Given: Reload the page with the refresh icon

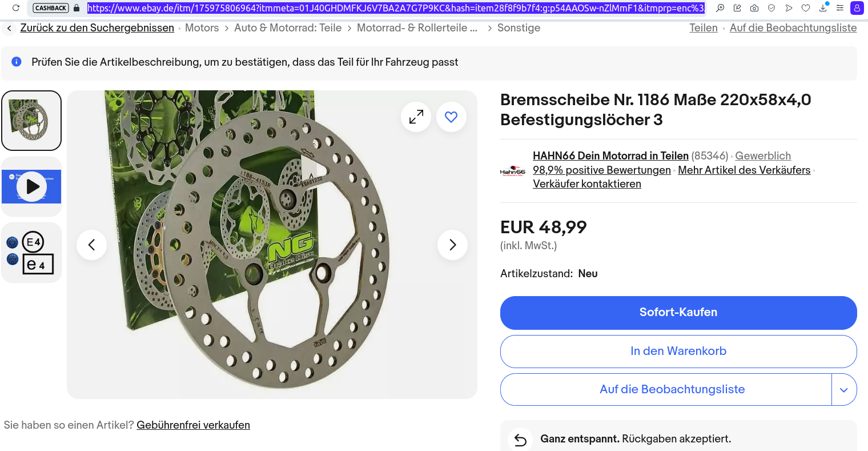Looking at the screenshot, I should pos(16,8).
